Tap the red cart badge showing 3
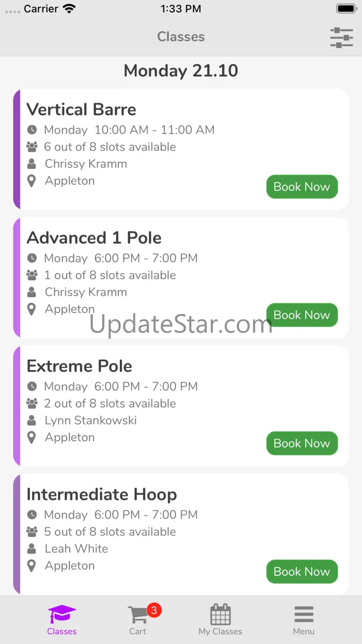The height and width of the screenshot is (644, 362). tap(154, 610)
